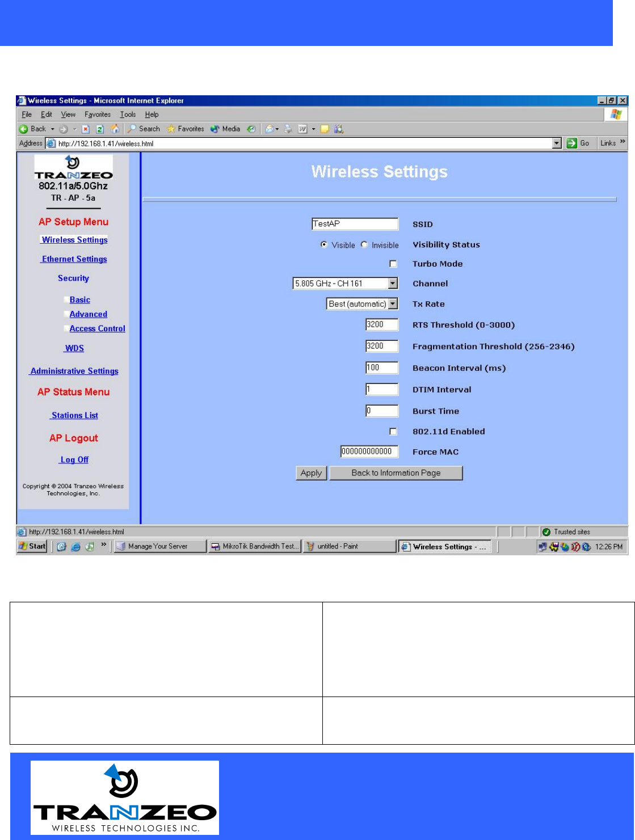This screenshot has width=635, height=840.
Task: Open the Advanced security link
Action: coord(89,314)
